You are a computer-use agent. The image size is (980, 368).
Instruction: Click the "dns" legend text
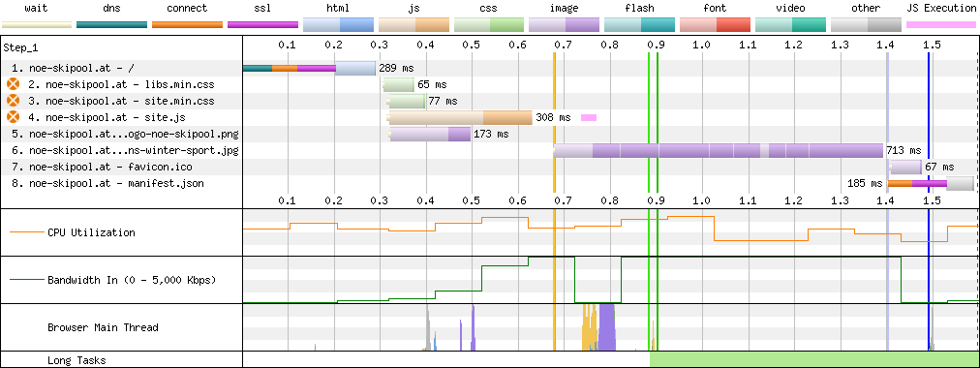[111, 9]
